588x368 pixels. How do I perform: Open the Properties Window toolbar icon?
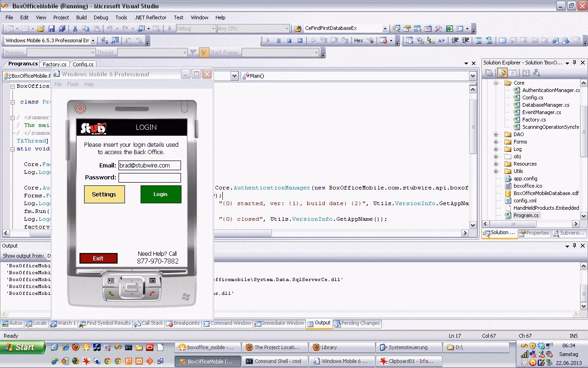(x=407, y=29)
